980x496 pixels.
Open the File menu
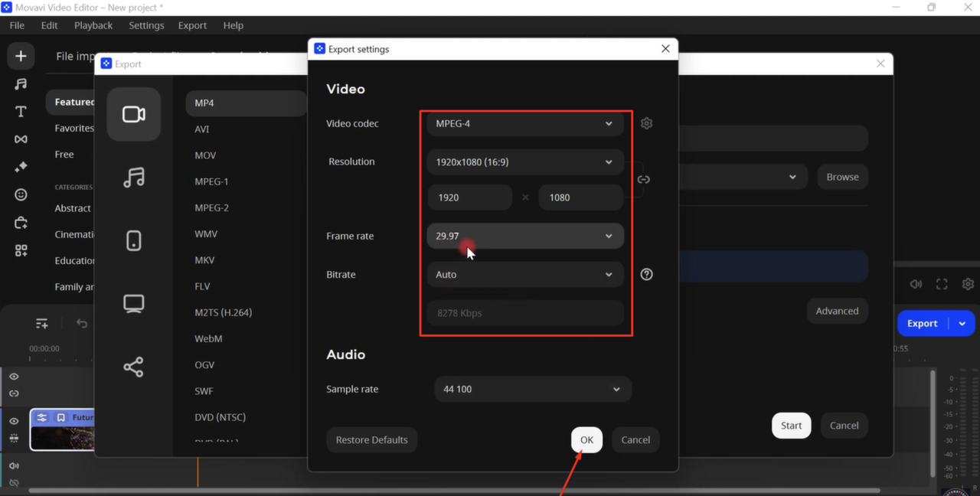tap(17, 25)
